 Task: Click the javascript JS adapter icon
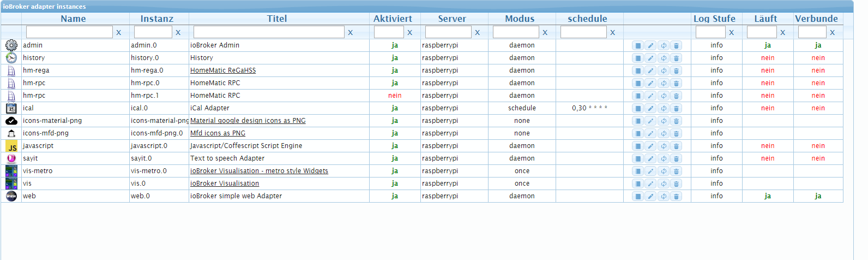pyautogui.click(x=11, y=146)
